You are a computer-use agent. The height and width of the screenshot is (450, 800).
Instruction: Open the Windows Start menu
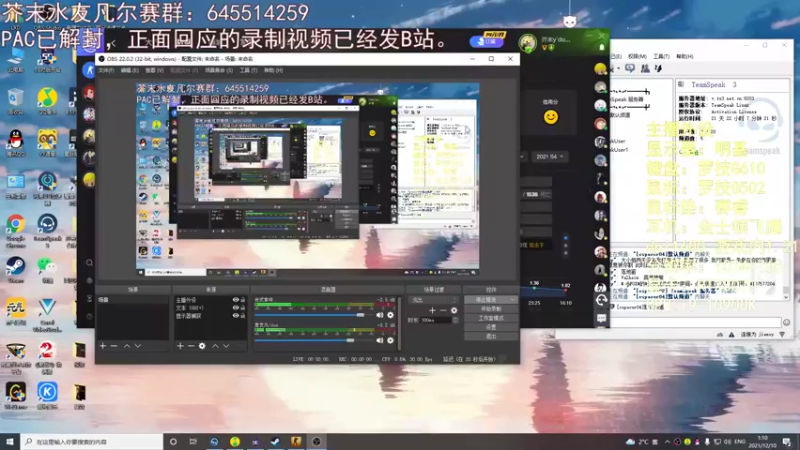point(10,441)
